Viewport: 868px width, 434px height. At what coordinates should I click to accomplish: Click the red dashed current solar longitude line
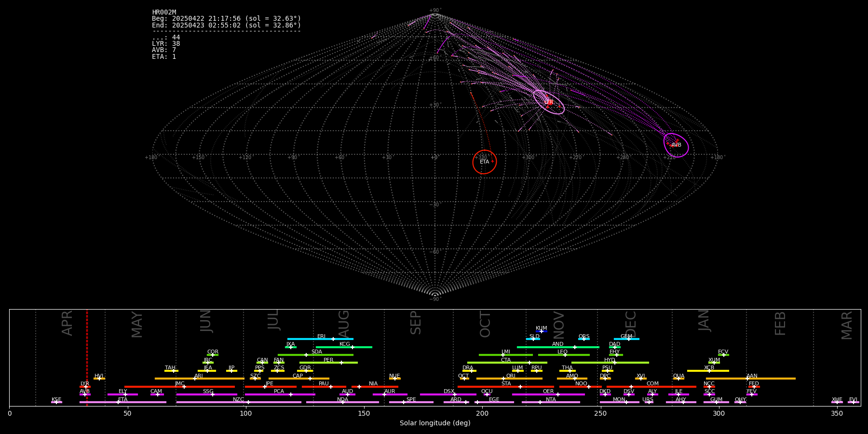(87, 357)
